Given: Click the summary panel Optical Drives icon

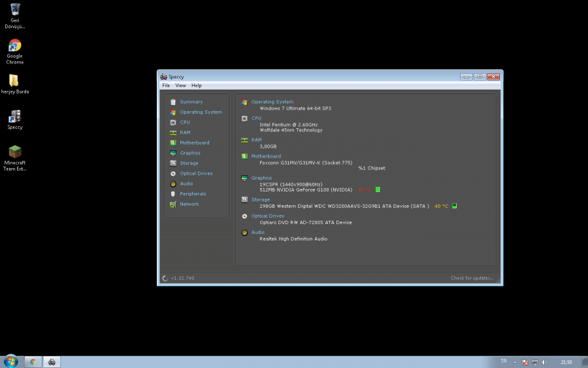Looking at the screenshot, I should pos(244,216).
